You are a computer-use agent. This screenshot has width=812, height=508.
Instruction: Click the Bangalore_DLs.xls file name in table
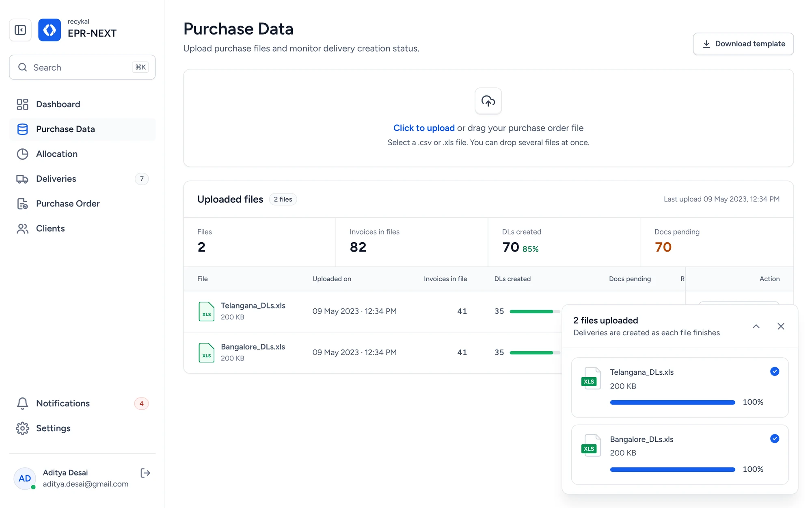pos(253,347)
